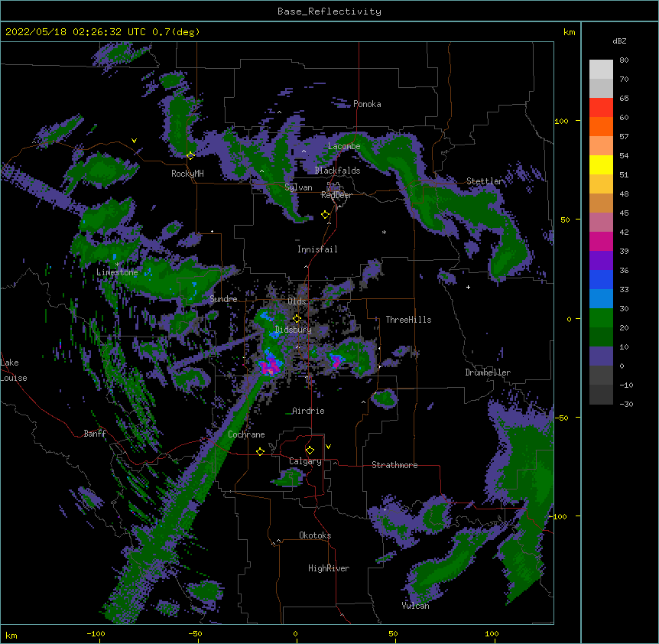Click the Ponoka label

click(x=367, y=104)
